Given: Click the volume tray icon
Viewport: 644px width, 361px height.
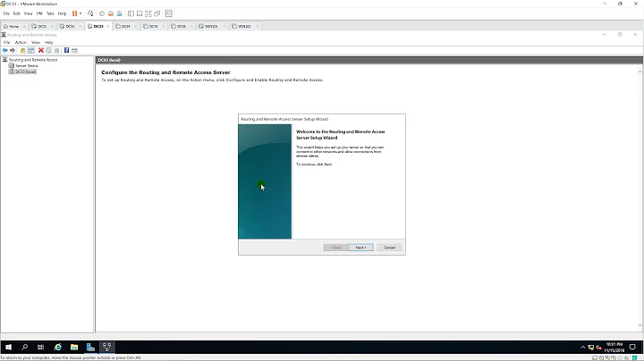Looking at the screenshot, I should coord(598,348).
